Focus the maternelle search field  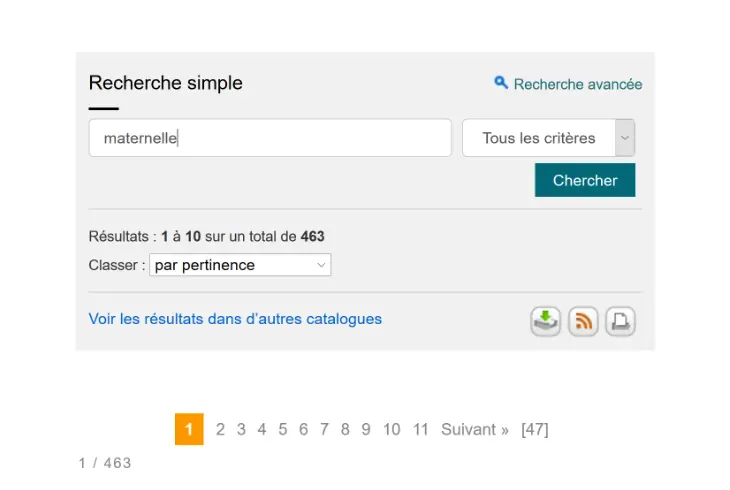click(x=270, y=138)
